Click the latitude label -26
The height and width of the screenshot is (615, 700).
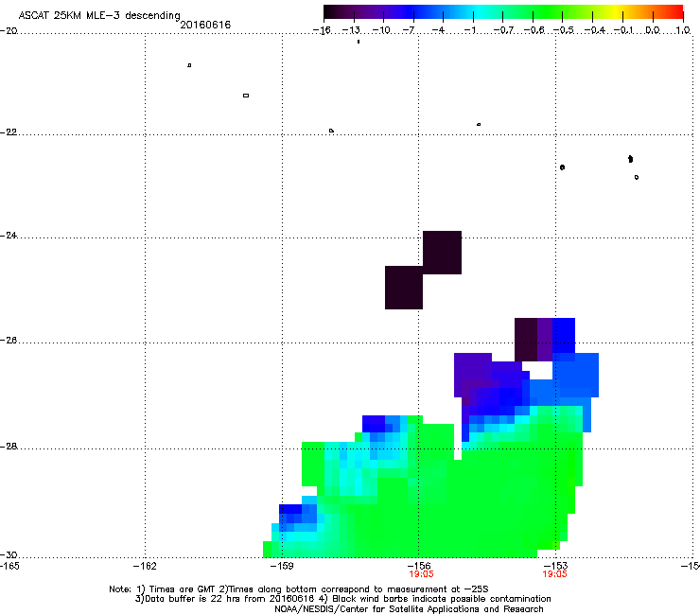9,341
